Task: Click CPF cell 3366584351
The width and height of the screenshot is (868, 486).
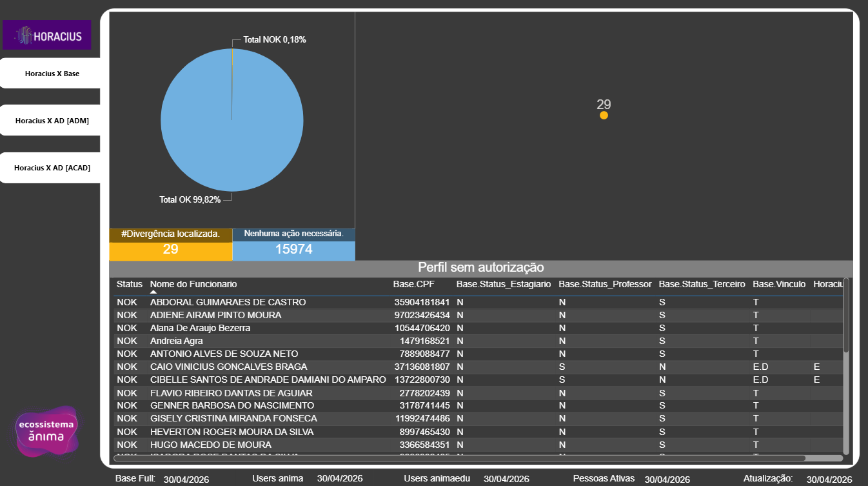Action: coord(424,445)
